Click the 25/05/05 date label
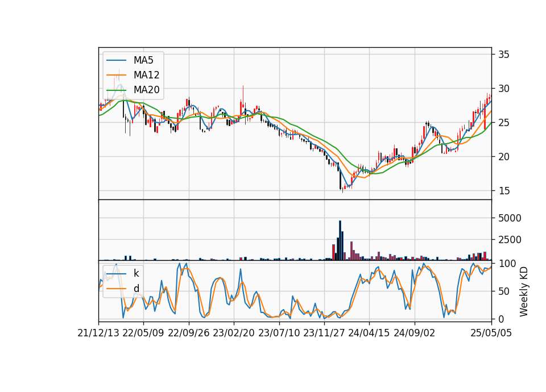546x392 pixels. 491,333
